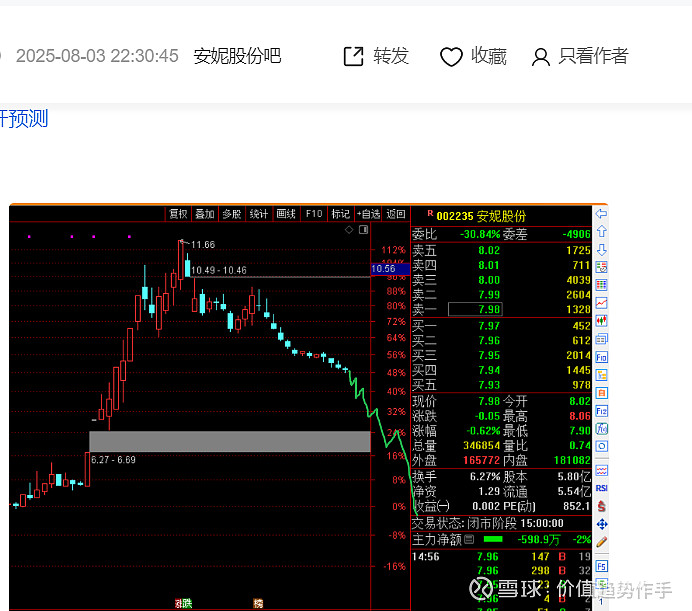Image resolution: width=692 pixels, height=611 pixels.
Task: Click the 买一 price 7.97
Action: (489, 326)
